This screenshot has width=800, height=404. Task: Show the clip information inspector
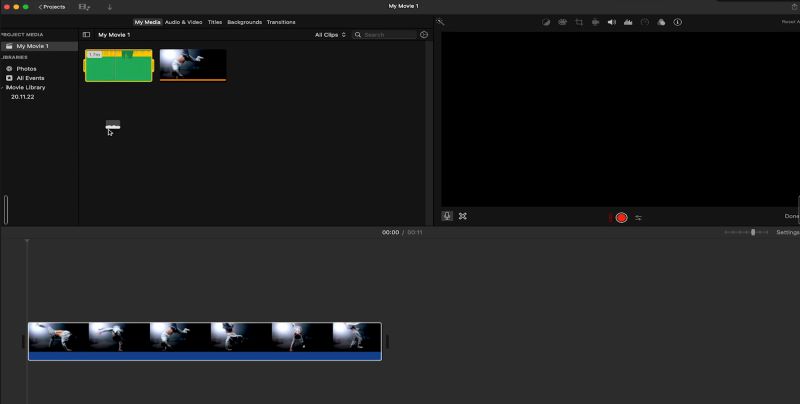click(678, 22)
